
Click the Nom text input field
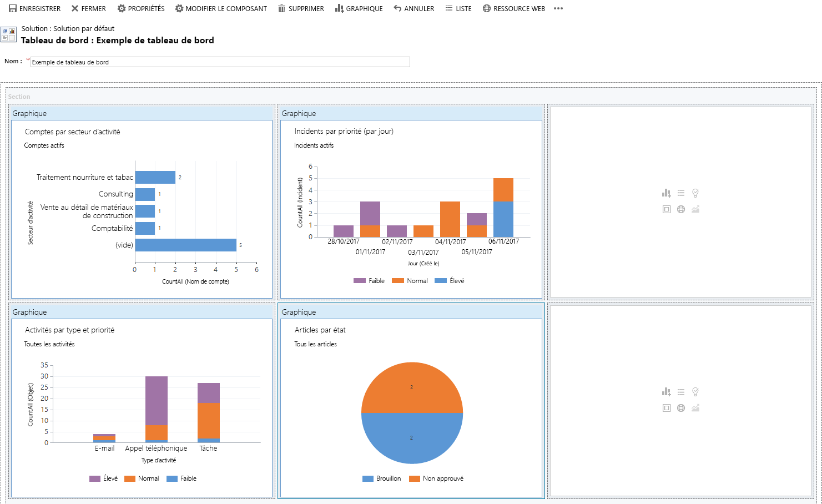pos(220,62)
